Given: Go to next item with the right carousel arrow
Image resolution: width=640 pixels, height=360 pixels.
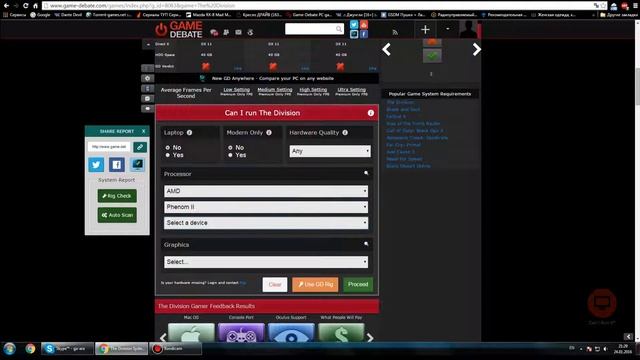Looking at the screenshot, I should [476, 49].
